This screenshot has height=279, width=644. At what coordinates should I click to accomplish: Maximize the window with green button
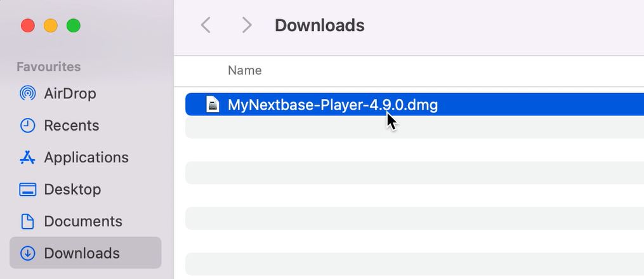coord(74,25)
